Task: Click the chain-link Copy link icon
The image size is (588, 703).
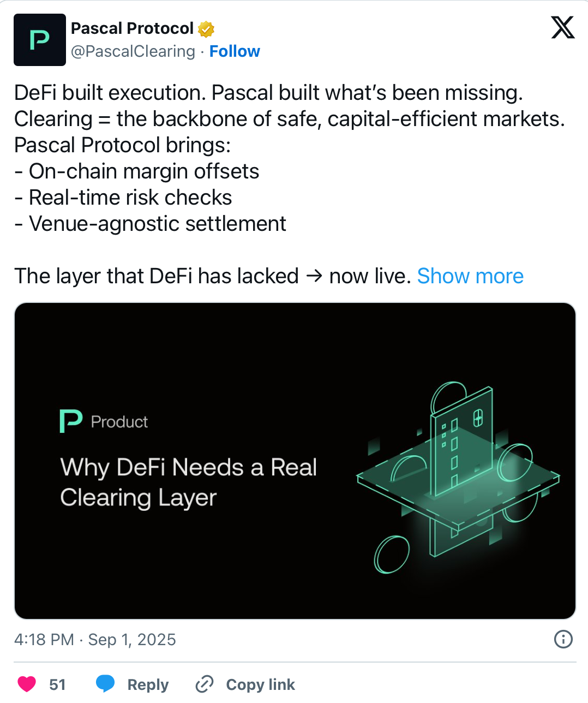Action: click(204, 683)
